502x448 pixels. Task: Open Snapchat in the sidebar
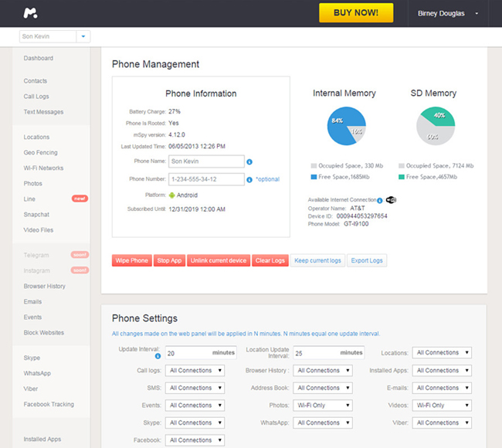tap(36, 215)
